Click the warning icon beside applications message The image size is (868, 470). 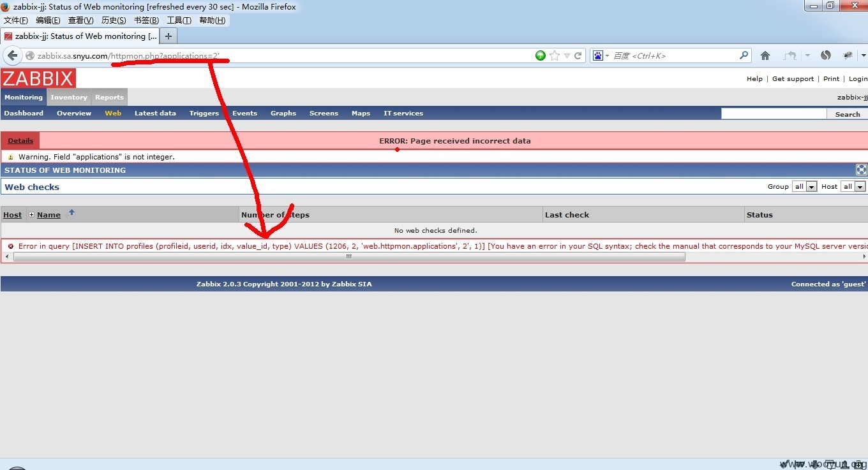tap(11, 157)
